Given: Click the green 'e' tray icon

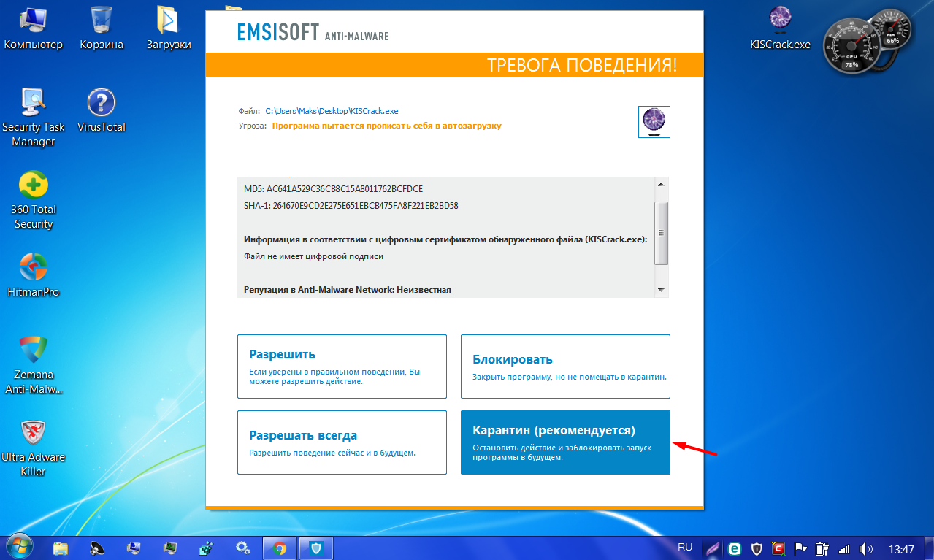Looking at the screenshot, I should pyautogui.click(x=735, y=548).
